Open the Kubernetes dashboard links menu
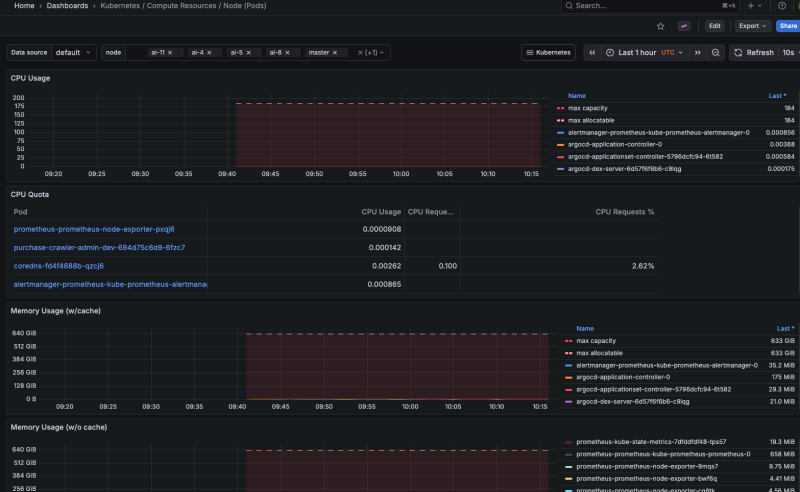This screenshot has width=800, height=492. pyautogui.click(x=549, y=52)
